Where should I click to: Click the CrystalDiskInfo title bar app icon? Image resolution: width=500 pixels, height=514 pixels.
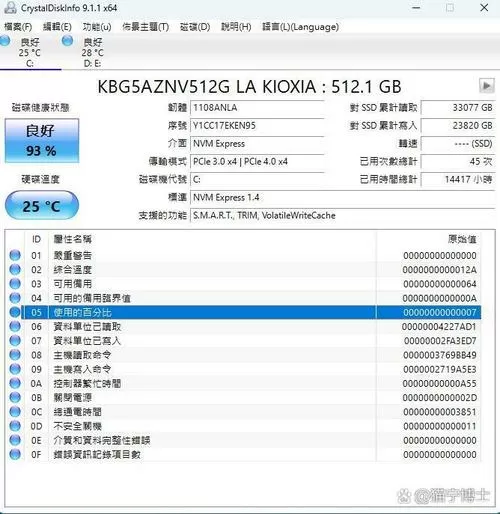pos(10,8)
